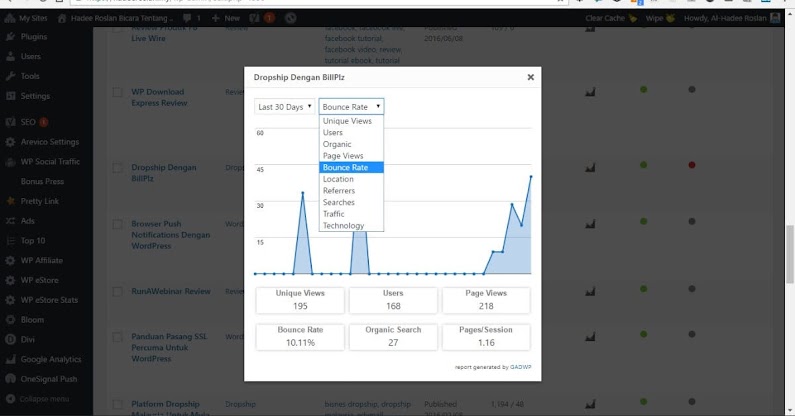Close the Dropship Dengan BillPlz dialog
This screenshot has width=795, height=416.
(530, 77)
